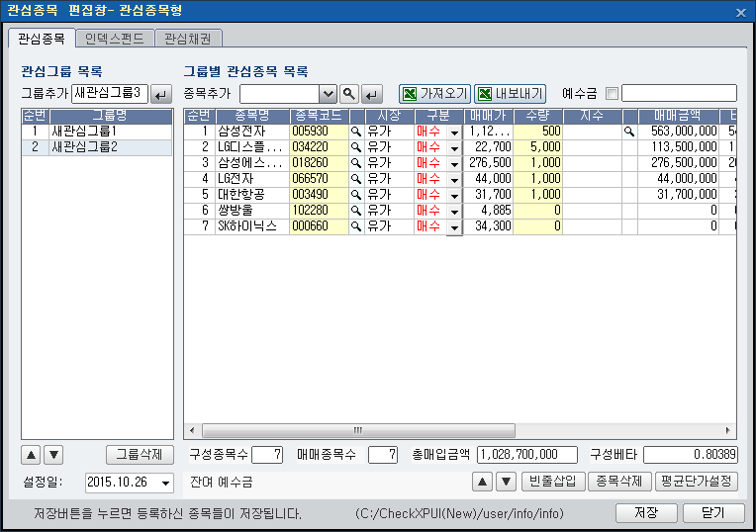
Task: Open 매수 dropdown in 대한항공 row
Action: tap(454, 196)
